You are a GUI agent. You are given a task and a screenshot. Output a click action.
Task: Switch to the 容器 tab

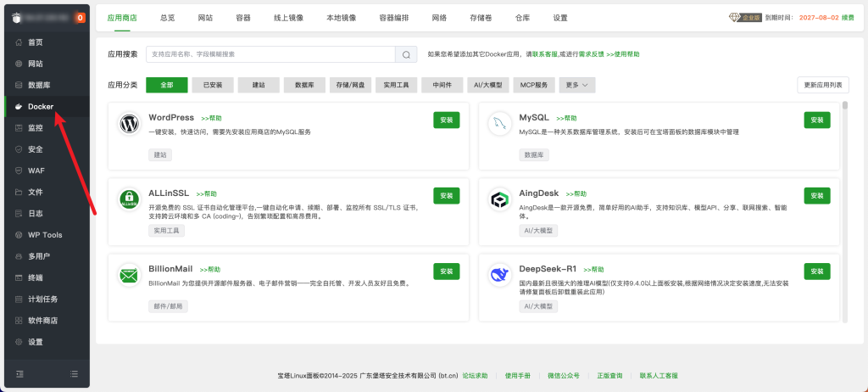coord(242,17)
